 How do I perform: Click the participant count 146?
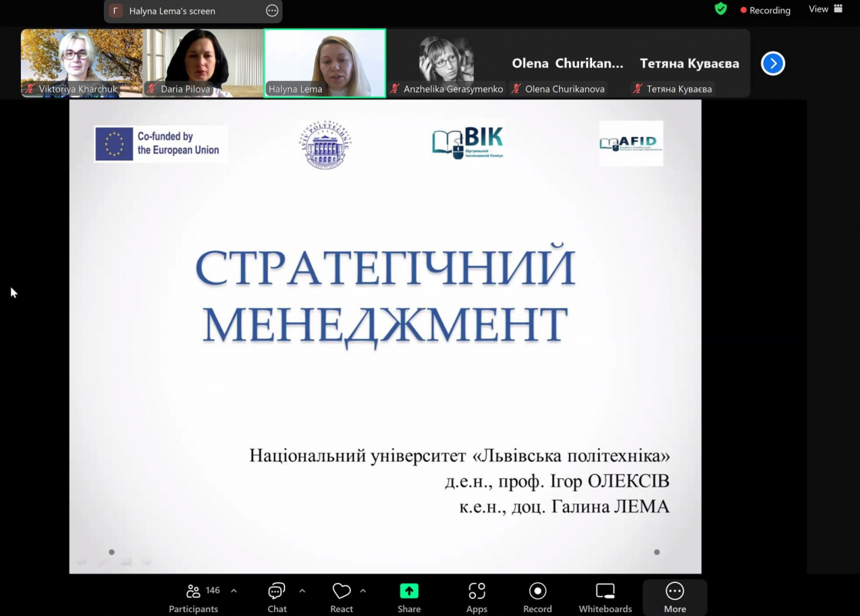(212, 591)
